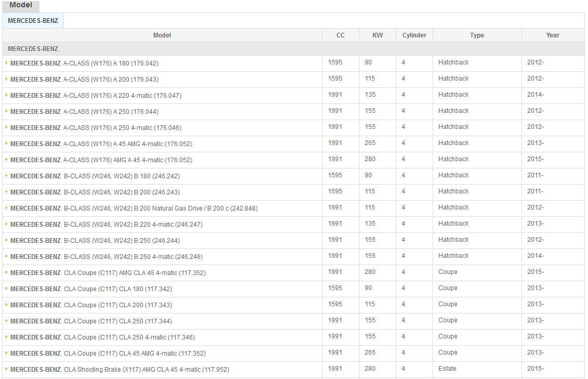Click KW value 280 for CLA Shooting Brake
588x379 pixels.
[370, 369]
